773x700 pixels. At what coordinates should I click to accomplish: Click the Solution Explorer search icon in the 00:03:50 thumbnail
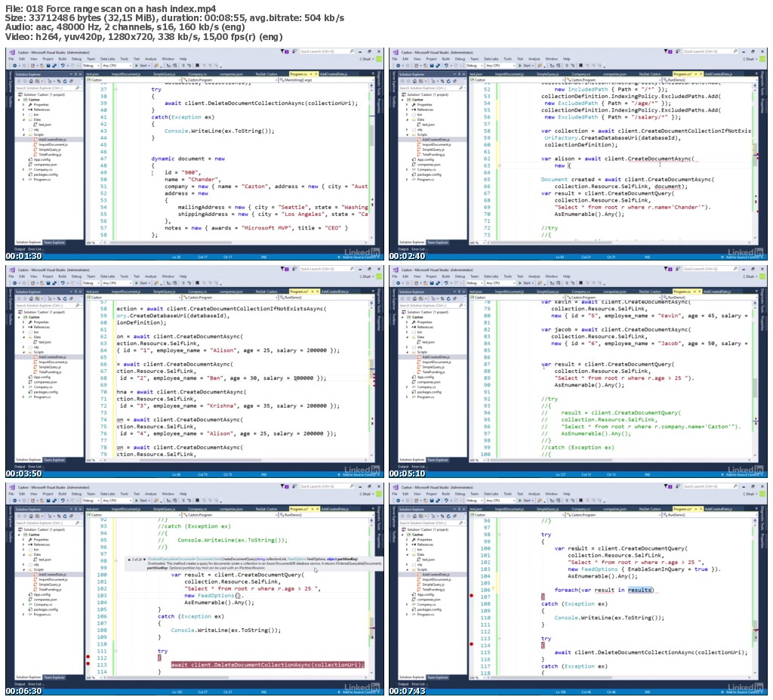(78, 305)
